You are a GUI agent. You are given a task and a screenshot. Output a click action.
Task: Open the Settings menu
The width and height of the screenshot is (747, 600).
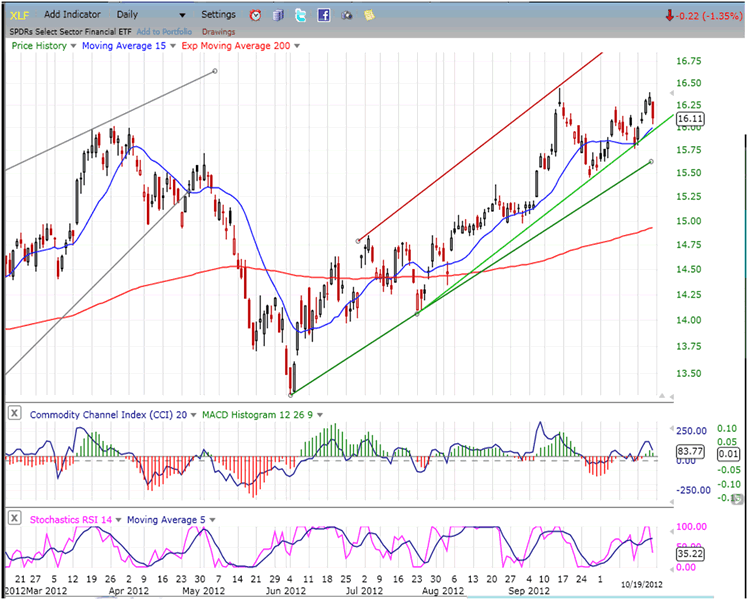218,15
